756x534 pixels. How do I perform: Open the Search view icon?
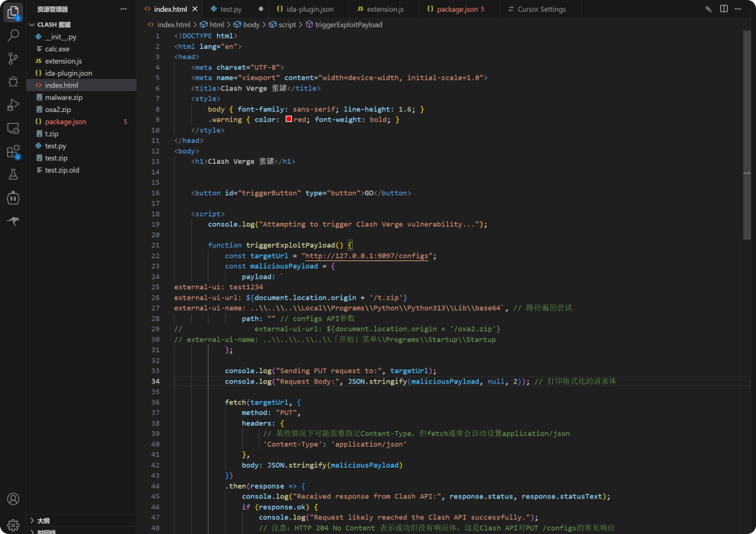(13, 35)
